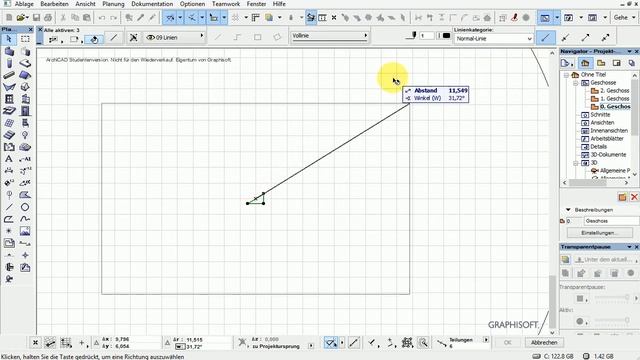Choose line with end arrowhead option

click(585, 38)
